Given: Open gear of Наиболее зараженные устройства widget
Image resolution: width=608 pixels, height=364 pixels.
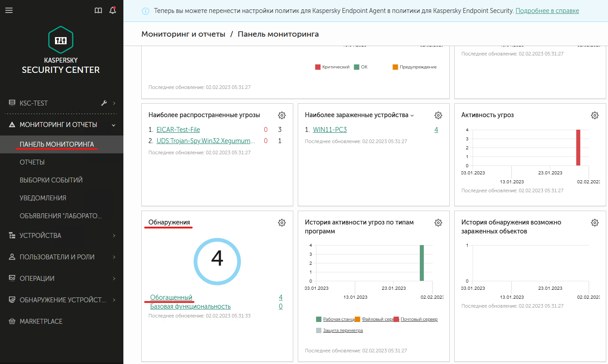Looking at the screenshot, I should click(438, 115).
